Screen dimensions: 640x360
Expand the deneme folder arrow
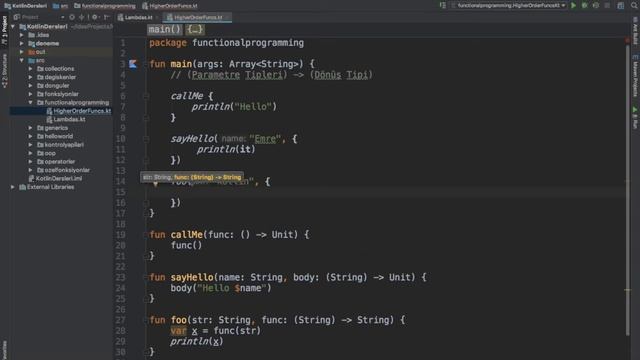coord(22,43)
